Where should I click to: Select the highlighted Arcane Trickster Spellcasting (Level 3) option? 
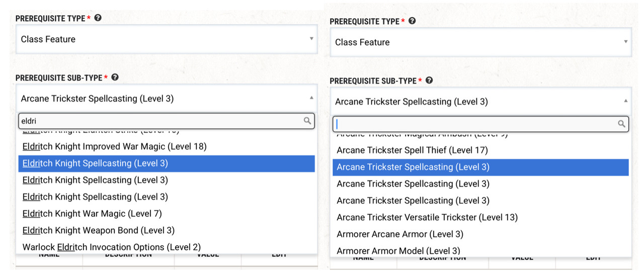tap(480, 167)
